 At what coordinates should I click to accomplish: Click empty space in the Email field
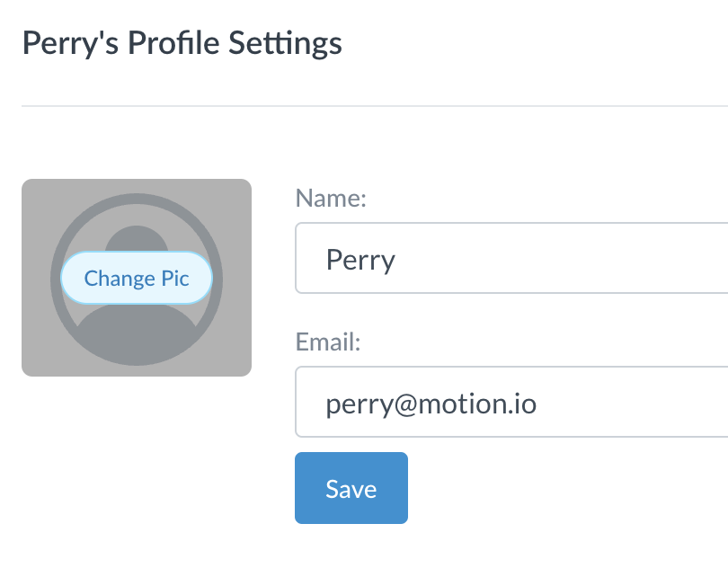[x=632, y=402]
